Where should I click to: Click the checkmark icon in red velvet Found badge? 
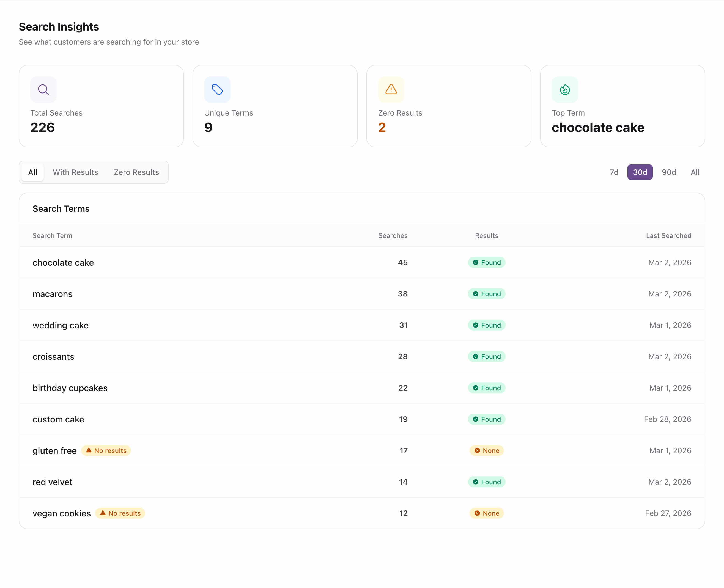tap(476, 482)
